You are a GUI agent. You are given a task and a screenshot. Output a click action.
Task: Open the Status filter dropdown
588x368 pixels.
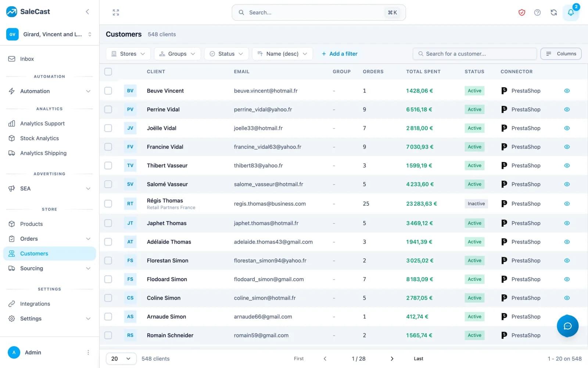coord(226,54)
